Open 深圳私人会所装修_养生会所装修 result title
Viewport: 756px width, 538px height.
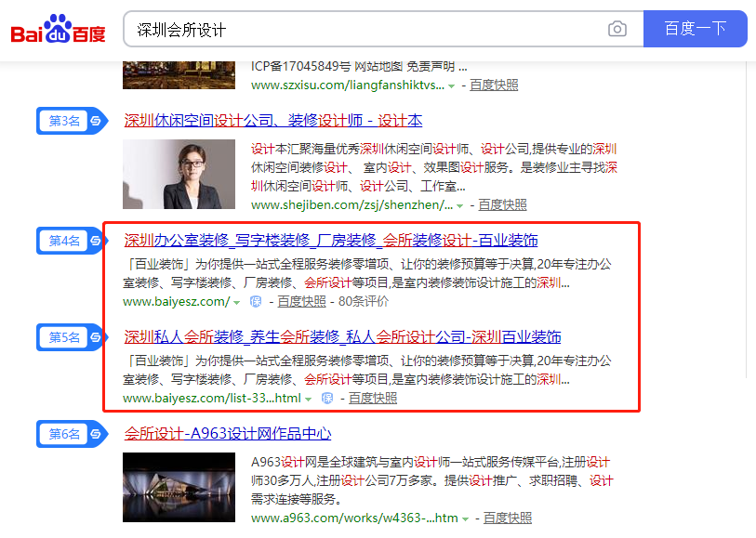(x=342, y=336)
